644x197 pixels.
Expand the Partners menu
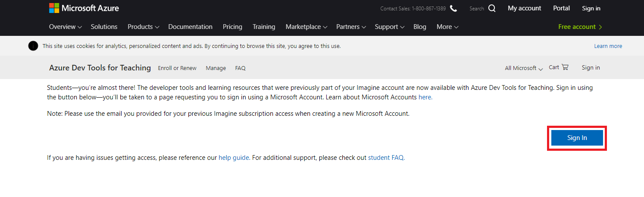pos(351,27)
